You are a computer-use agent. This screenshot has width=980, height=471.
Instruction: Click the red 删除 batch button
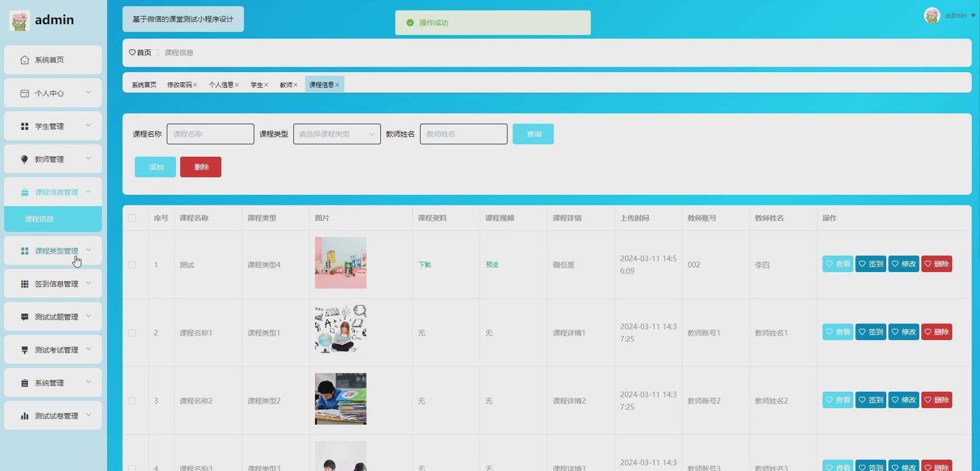click(201, 167)
